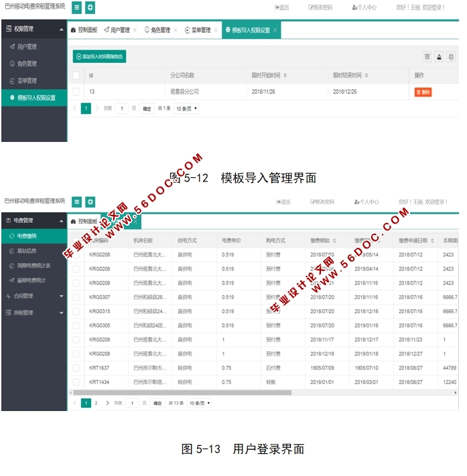Check the row checkbox for id 13
The height and width of the screenshot is (476, 467).
[x=76, y=92]
